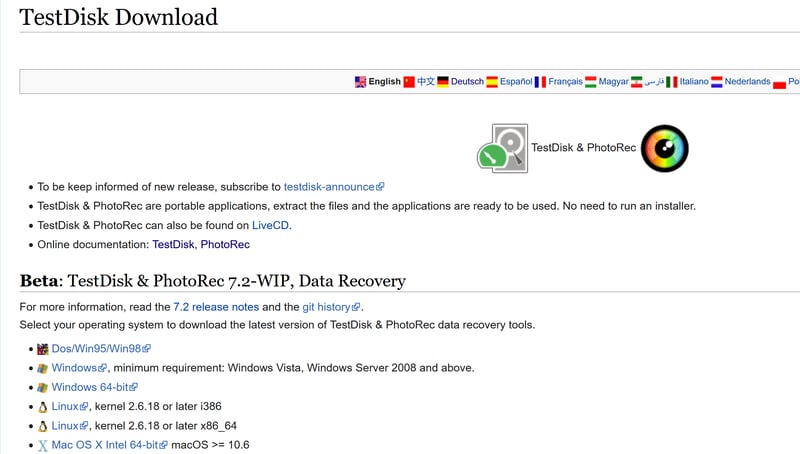This screenshot has width=800, height=454.
Task: Switch language to Español
Action: (516, 81)
